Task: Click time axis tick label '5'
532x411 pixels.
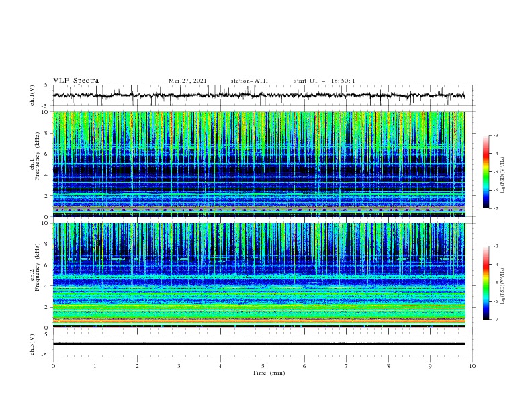Action: click(x=263, y=366)
